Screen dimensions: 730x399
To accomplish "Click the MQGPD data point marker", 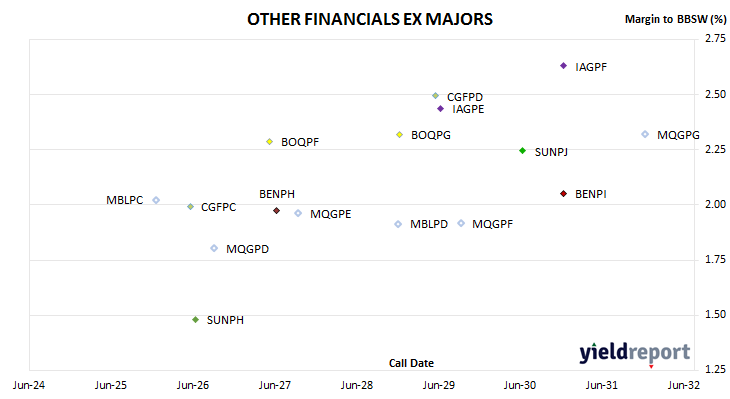I will pos(214,249).
